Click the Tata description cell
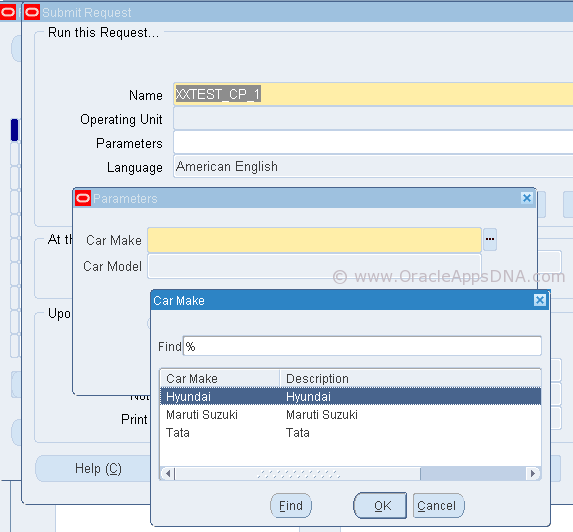 tap(297, 433)
